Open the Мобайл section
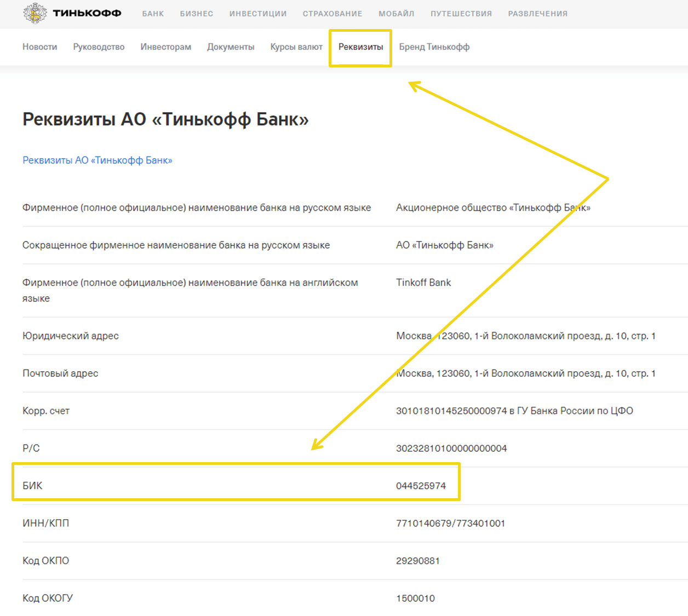 click(396, 14)
